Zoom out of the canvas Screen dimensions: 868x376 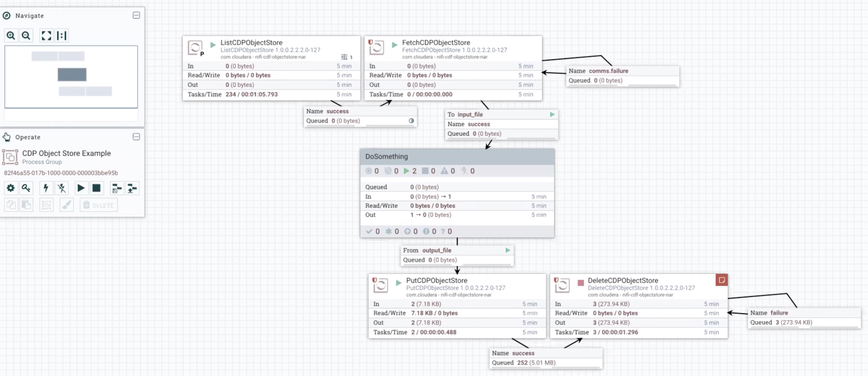click(x=26, y=36)
